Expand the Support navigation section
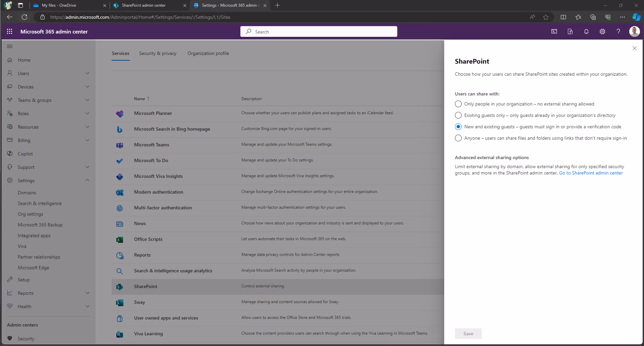The image size is (644, 346). point(87,167)
